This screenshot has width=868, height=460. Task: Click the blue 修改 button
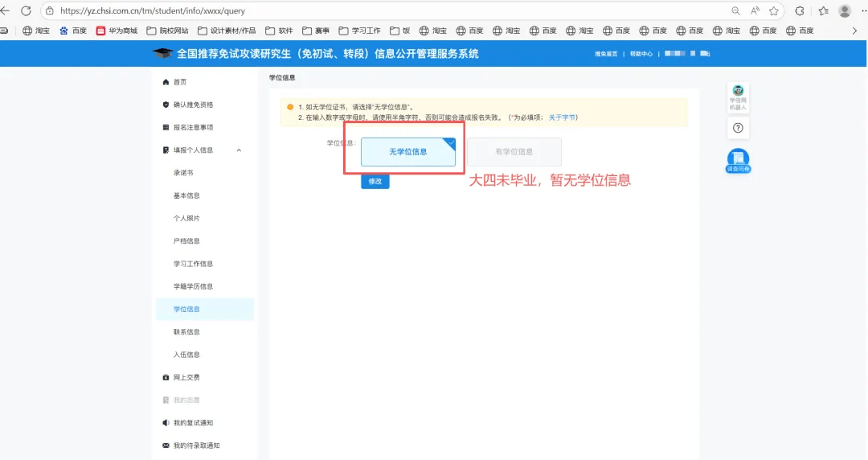[375, 181]
